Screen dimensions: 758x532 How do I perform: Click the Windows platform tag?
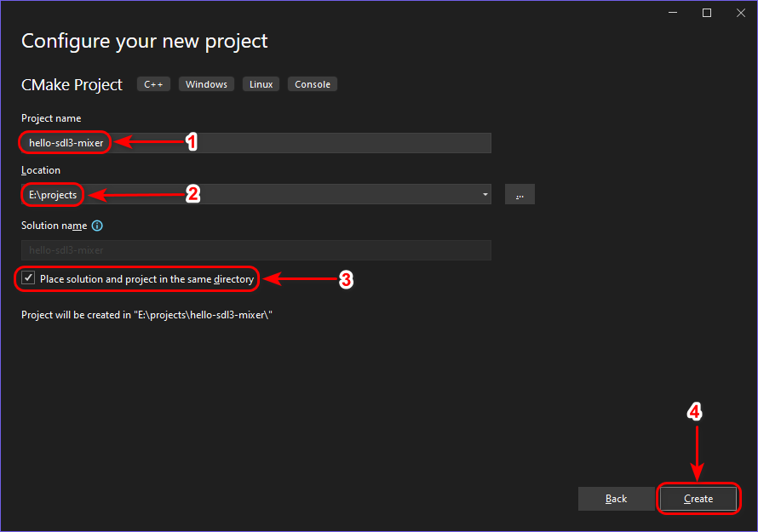(206, 84)
